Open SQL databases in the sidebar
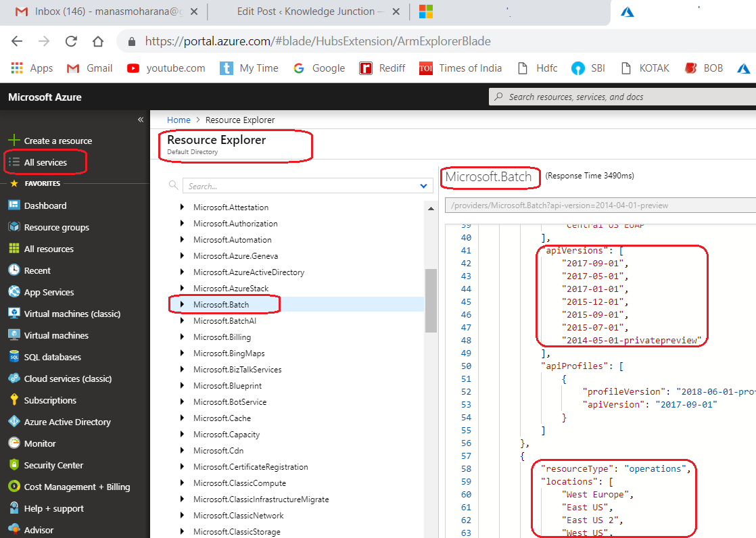The image size is (756, 538). [52, 357]
